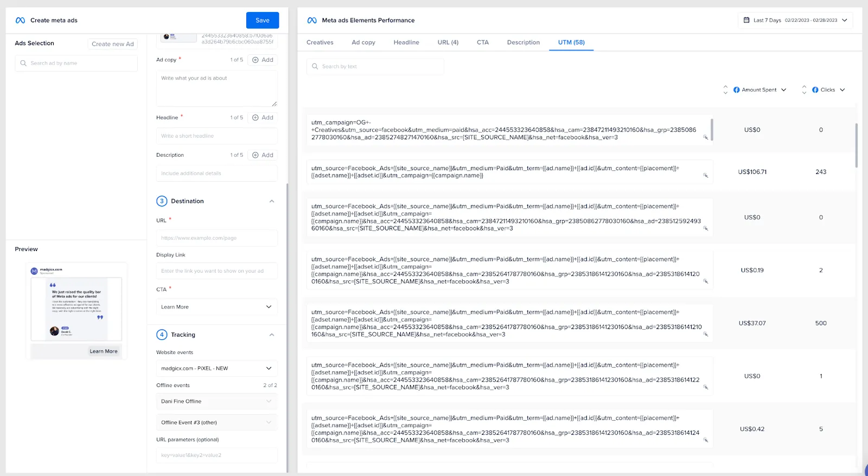This screenshot has width=868, height=476.
Task: Click the Search ad by name field
Action: [x=76, y=63]
